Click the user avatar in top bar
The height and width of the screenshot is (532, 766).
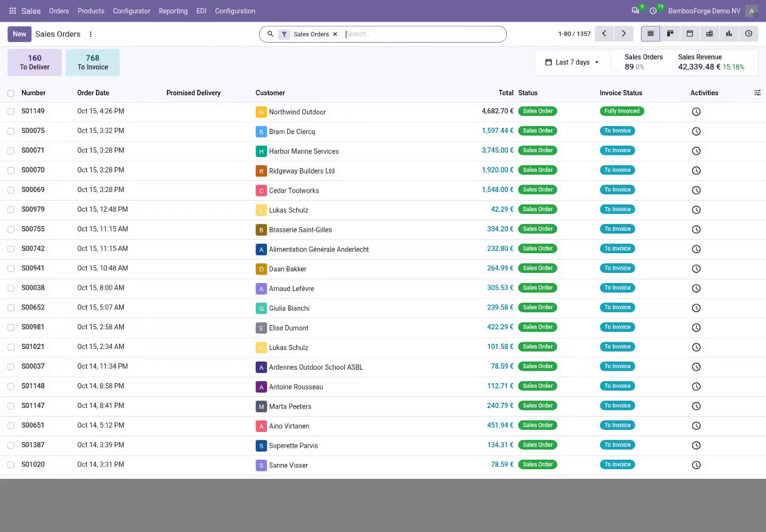pyautogui.click(x=752, y=11)
